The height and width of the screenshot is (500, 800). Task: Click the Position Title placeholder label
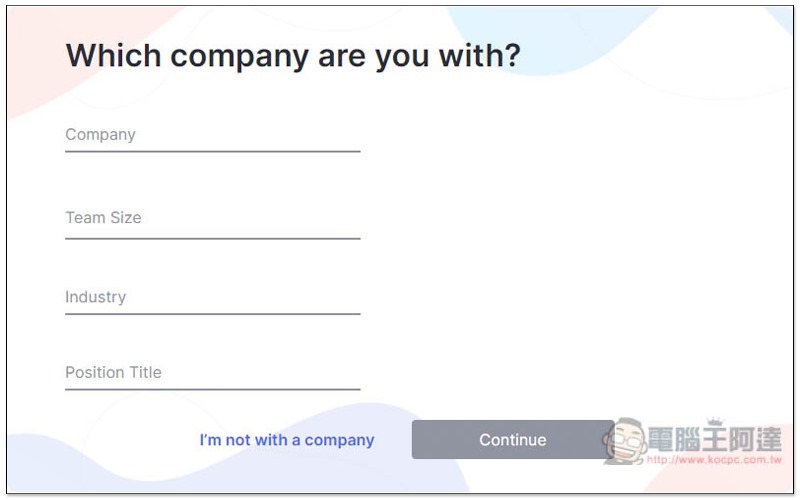pyautogui.click(x=113, y=372)
